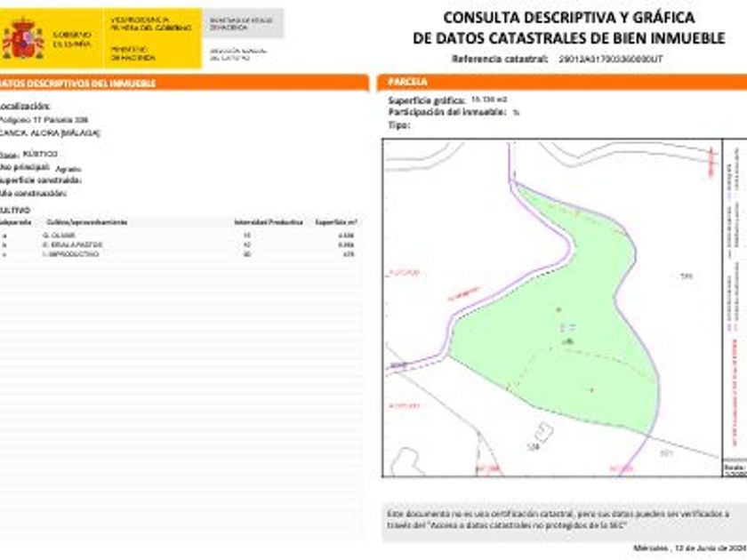Click the 'RÚSTICO' class value

(40, 155)
